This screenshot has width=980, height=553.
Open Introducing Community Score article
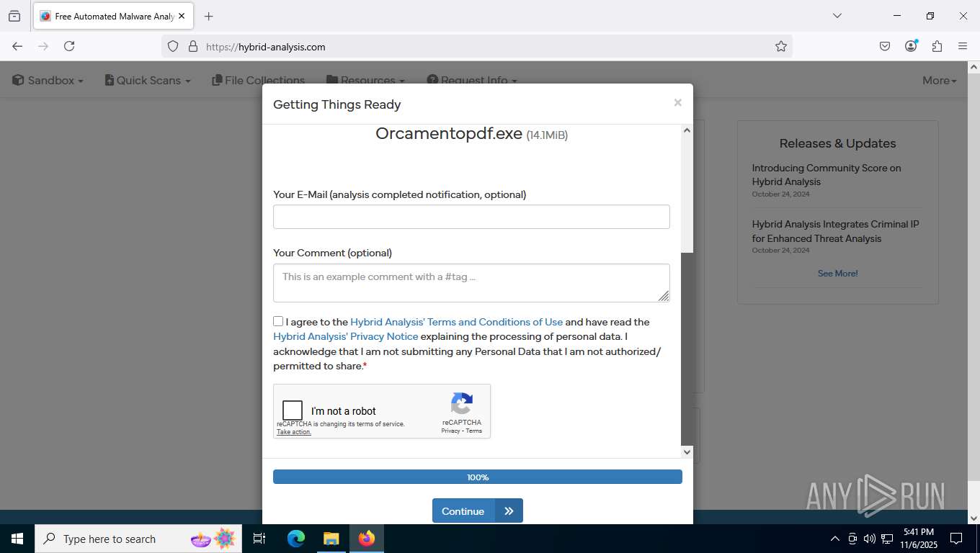[x=827, y=175]
